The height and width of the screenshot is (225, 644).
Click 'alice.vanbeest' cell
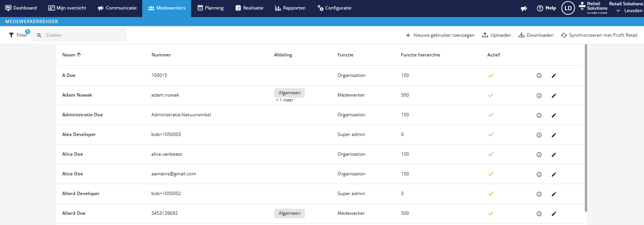[166, 154]
